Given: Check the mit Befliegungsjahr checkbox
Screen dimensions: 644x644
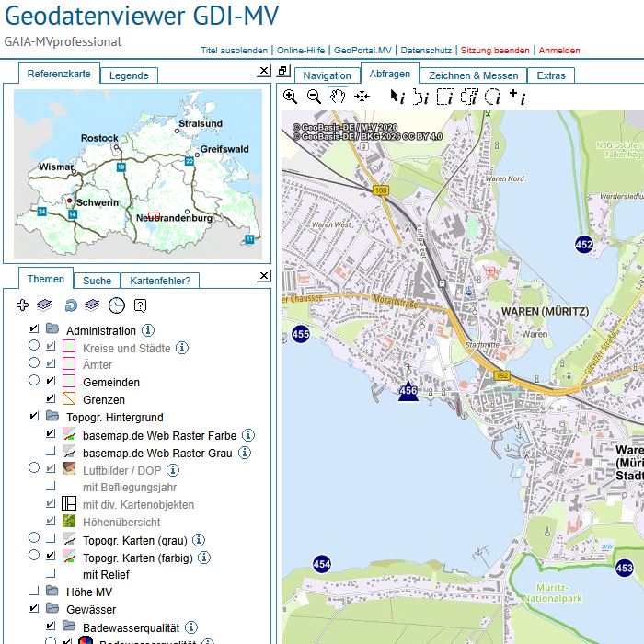Looking at the screenshot, I should click(51, 487).
